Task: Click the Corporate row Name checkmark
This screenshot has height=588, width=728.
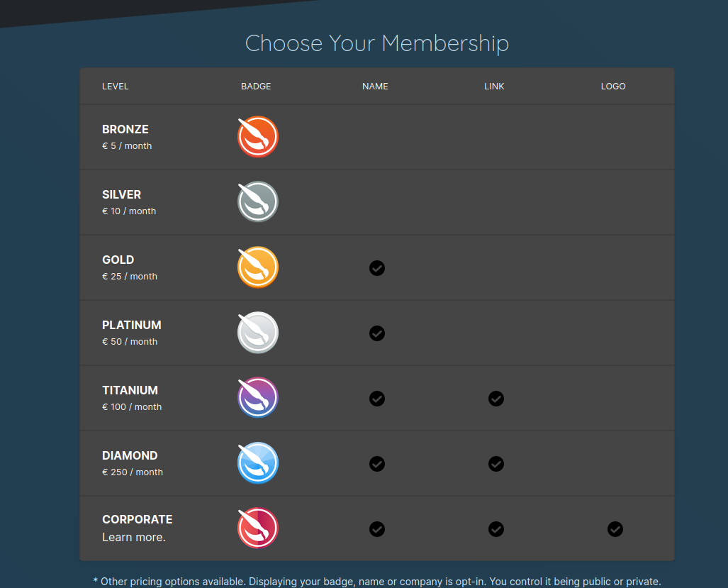Action: [x=377, y=529]
